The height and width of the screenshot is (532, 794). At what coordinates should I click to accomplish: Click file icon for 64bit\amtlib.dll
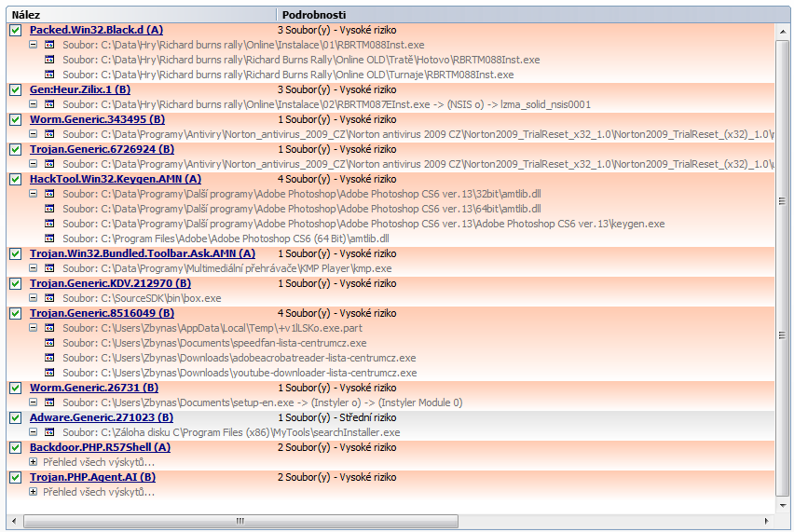click(49, 209)
